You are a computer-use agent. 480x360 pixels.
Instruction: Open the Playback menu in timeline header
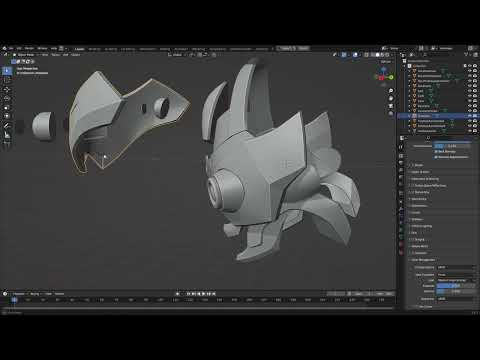19,294
